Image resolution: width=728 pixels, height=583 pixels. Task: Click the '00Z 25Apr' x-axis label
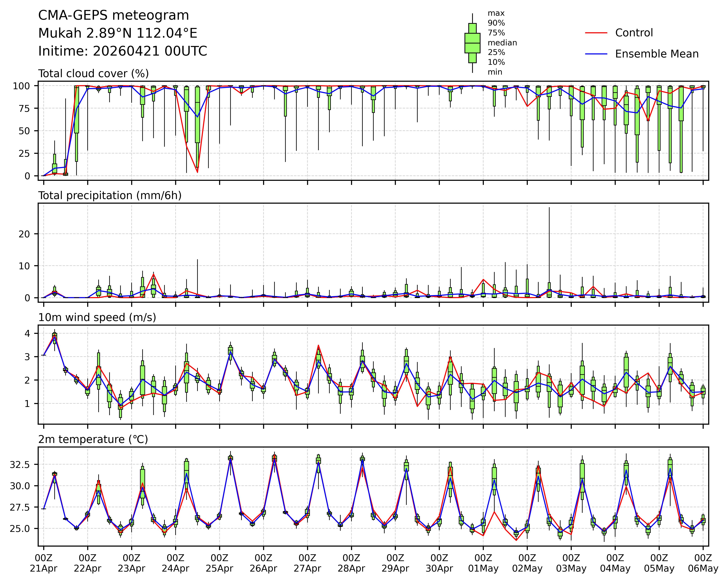(x=220, y=563)
